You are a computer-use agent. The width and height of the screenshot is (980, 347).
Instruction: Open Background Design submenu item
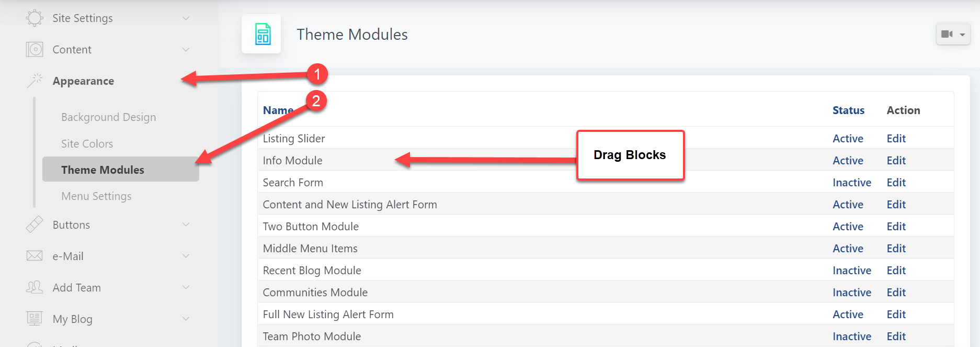coord(108,117)
